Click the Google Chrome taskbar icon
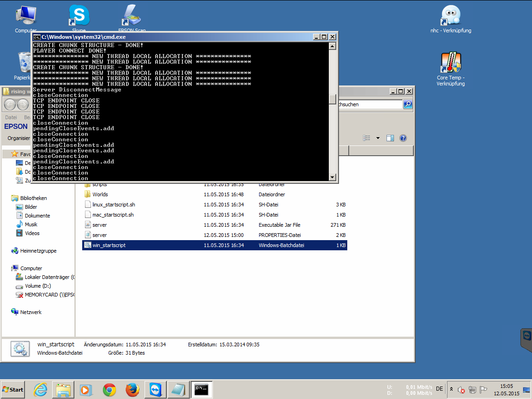 point(109,390)
